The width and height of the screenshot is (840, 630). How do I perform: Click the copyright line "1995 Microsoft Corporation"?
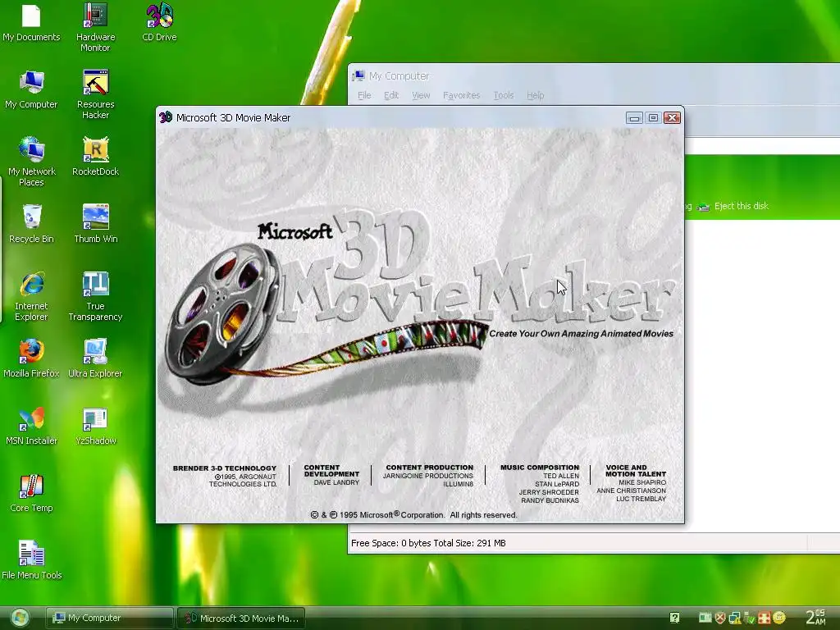pyautogui.click(x=413, y=515)
